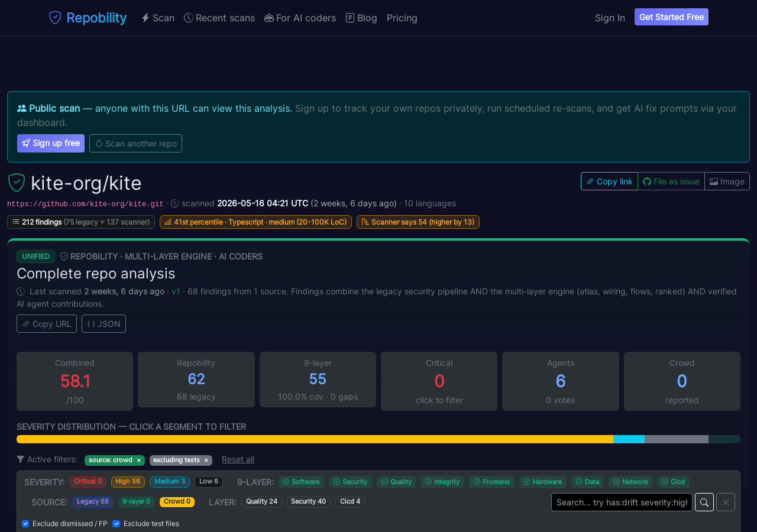Click the Combined 58.1 score card
This screenshot has width=757, height=532.
(x=75, y=381)
